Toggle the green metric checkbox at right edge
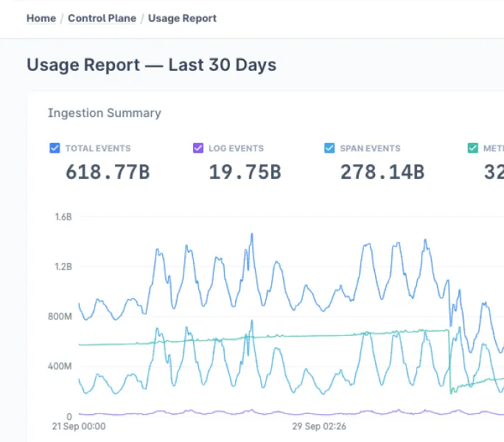Screen dimensions: 504x442 473,148
